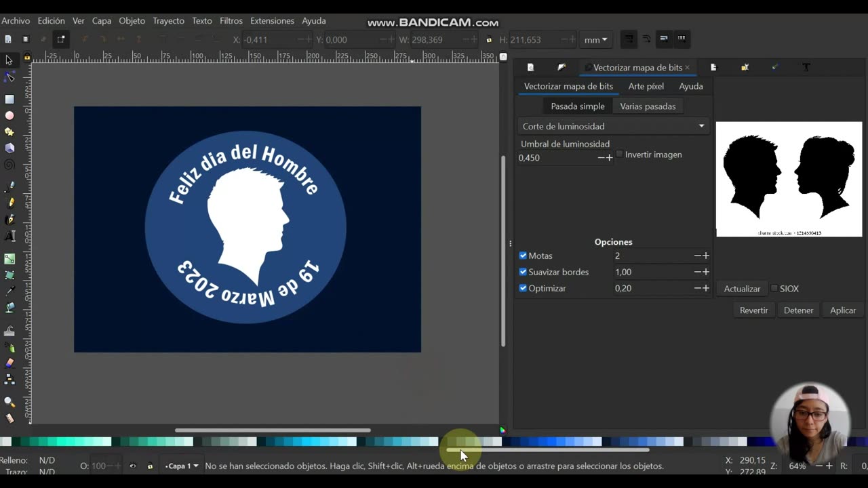Select the Eraser tool
The width and height of the screenshot is (868, 488).
coord(9,363)
